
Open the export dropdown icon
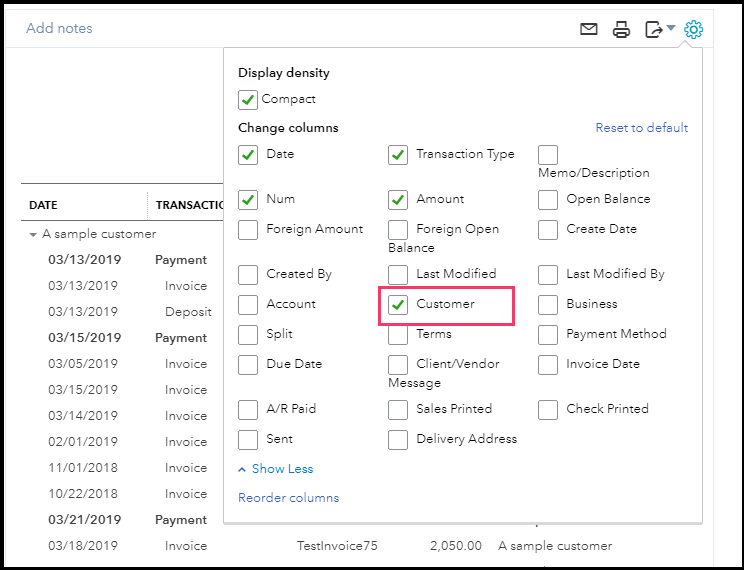pyautogui.click(x=660, y=29)
